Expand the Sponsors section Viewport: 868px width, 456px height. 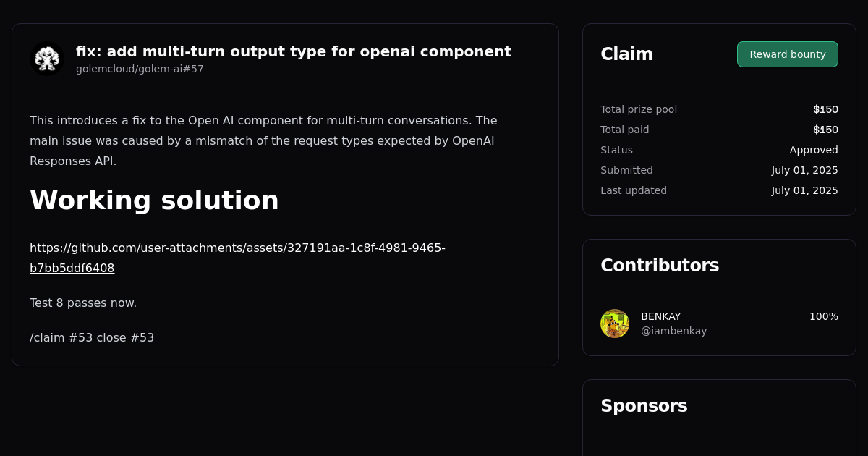tap(644, 406)
